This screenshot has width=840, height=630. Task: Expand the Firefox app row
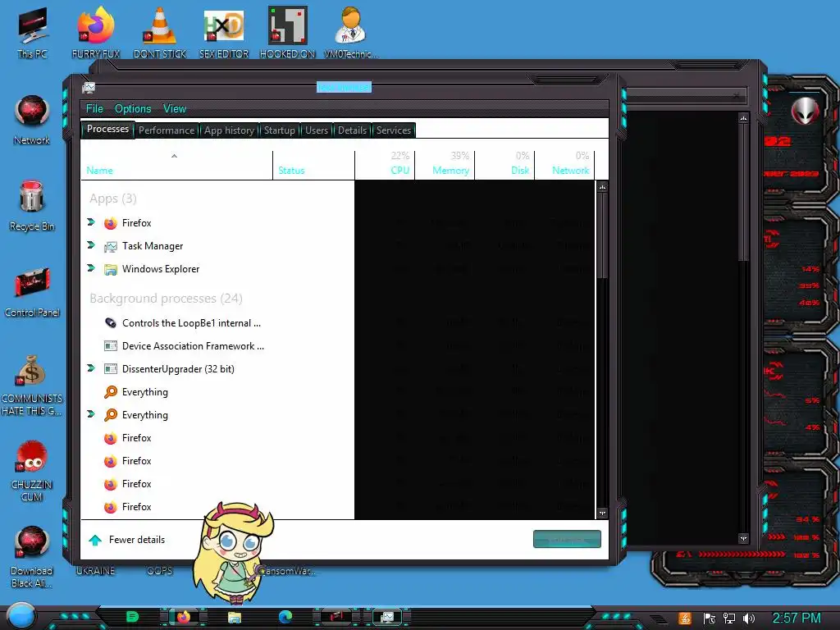pyautogui.click(x=90, y=221)
